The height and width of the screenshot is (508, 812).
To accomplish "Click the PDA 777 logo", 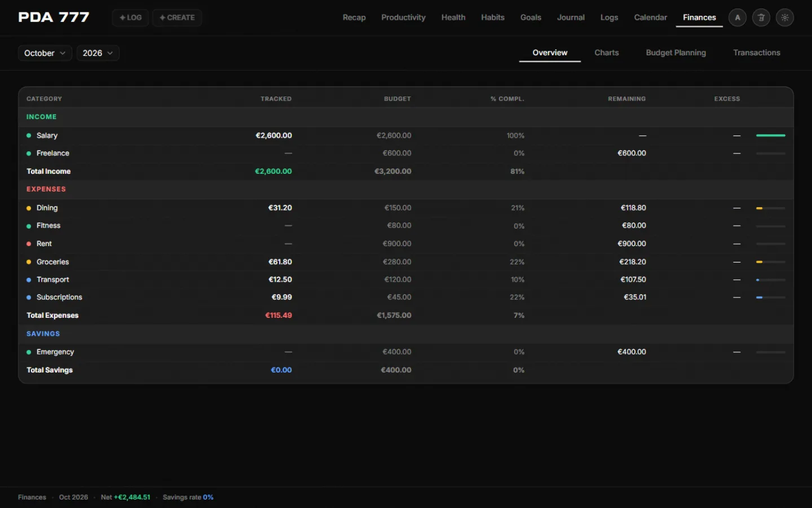I will [x=54, y=17].
